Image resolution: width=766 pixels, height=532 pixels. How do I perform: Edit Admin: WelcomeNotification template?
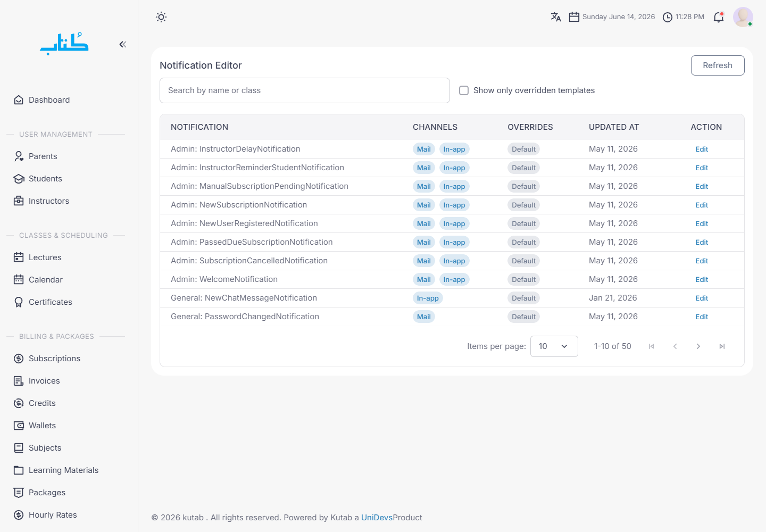tap(702, 280)
